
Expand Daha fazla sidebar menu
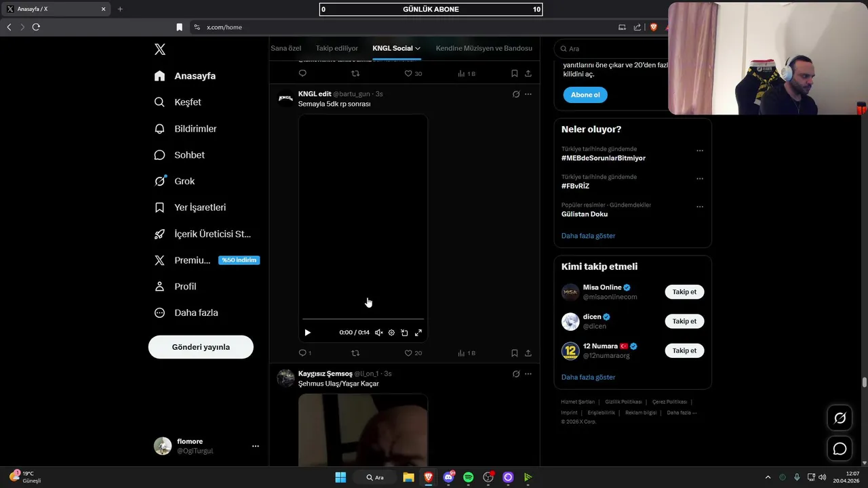(x=186, y=313)
